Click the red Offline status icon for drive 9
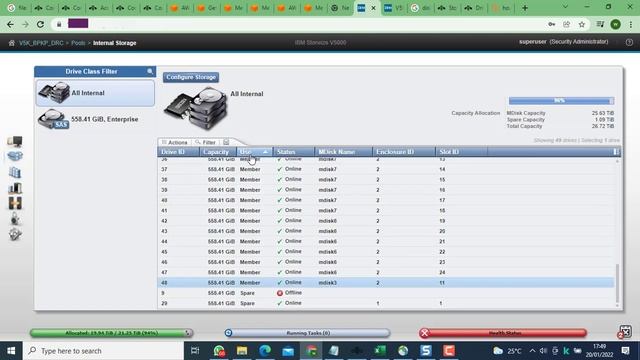The image size is (640, 360). [280, 293]
